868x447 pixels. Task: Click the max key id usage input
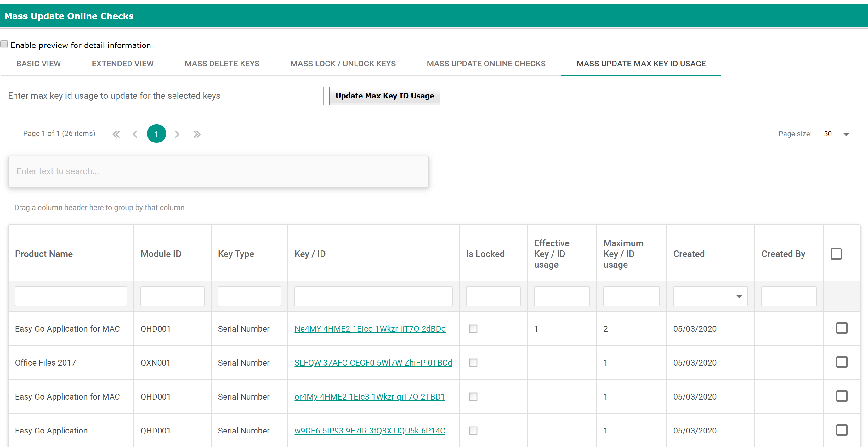[273, 96]
